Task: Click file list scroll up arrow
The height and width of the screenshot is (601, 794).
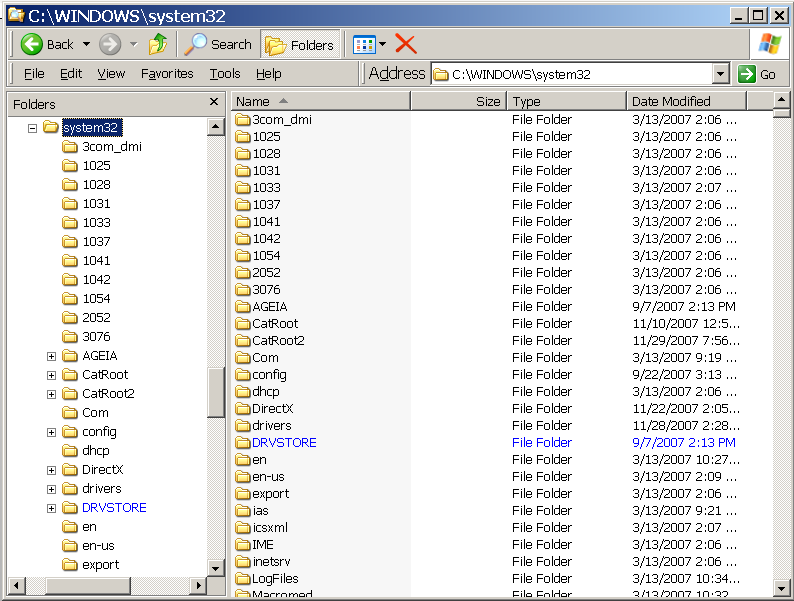Action: (x=781, y=100)
